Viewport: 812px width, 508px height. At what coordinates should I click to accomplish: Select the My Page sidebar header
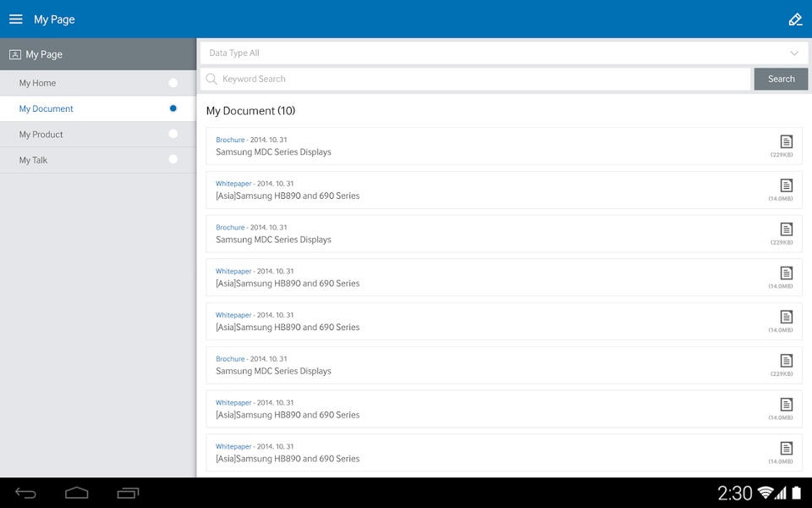[x=98, y=54]
